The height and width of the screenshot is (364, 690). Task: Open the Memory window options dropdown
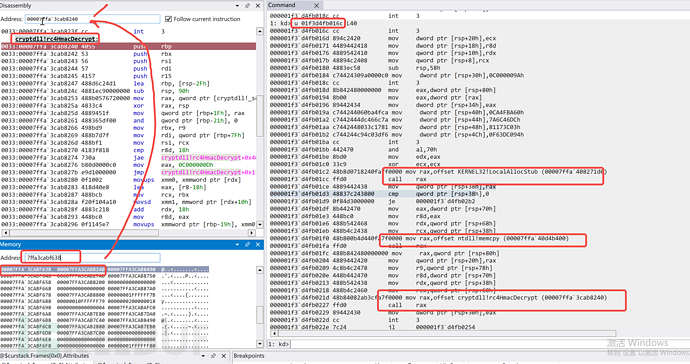tap(238, 244)
